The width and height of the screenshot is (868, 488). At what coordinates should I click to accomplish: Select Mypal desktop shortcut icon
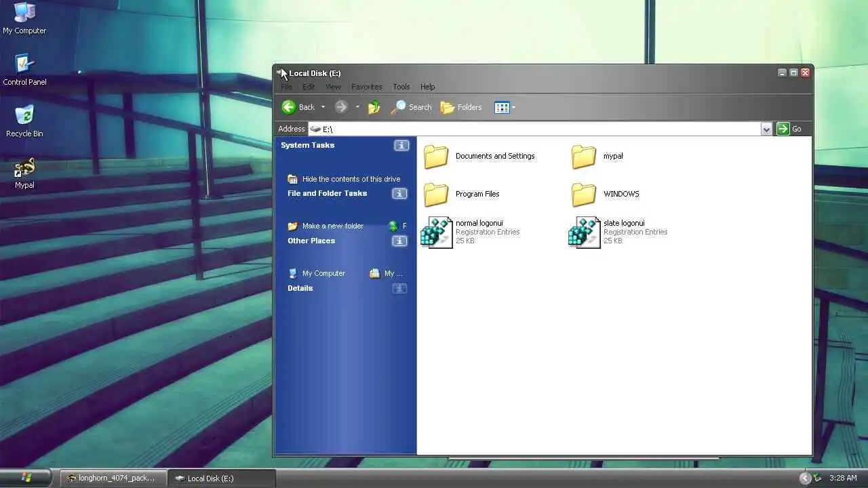click(x=24, y=167)
